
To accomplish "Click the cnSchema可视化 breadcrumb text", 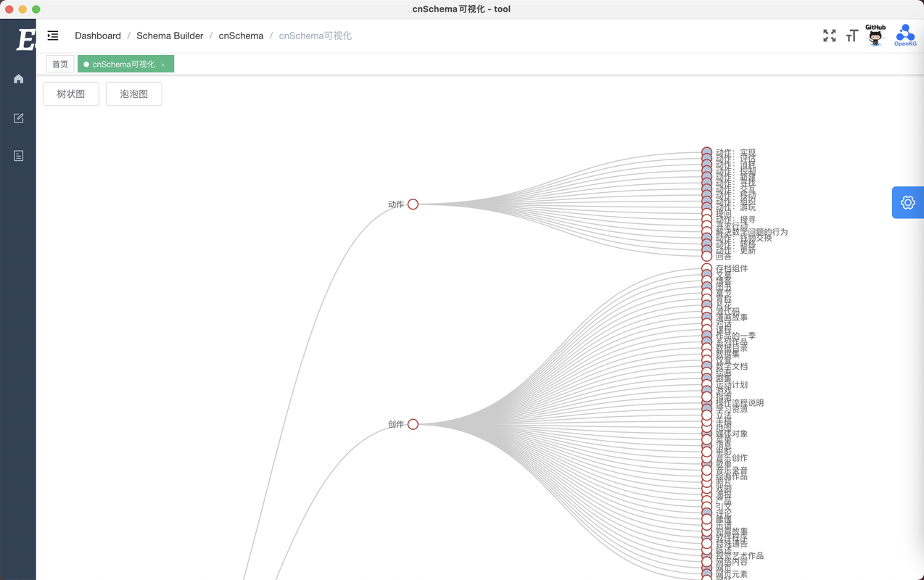I will pyautogui.click(x=315, y=36).
